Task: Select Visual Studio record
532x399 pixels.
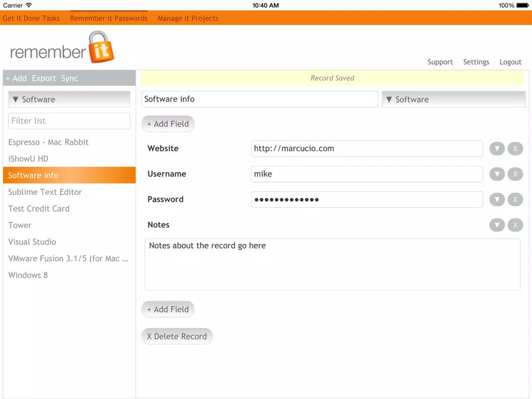Action: click(x=69, y=242)
